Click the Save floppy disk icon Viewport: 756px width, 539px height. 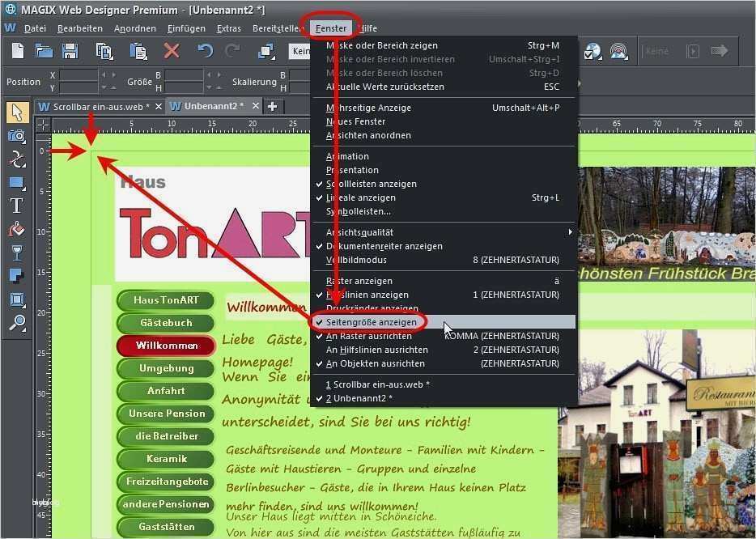(x=70, y=51)
